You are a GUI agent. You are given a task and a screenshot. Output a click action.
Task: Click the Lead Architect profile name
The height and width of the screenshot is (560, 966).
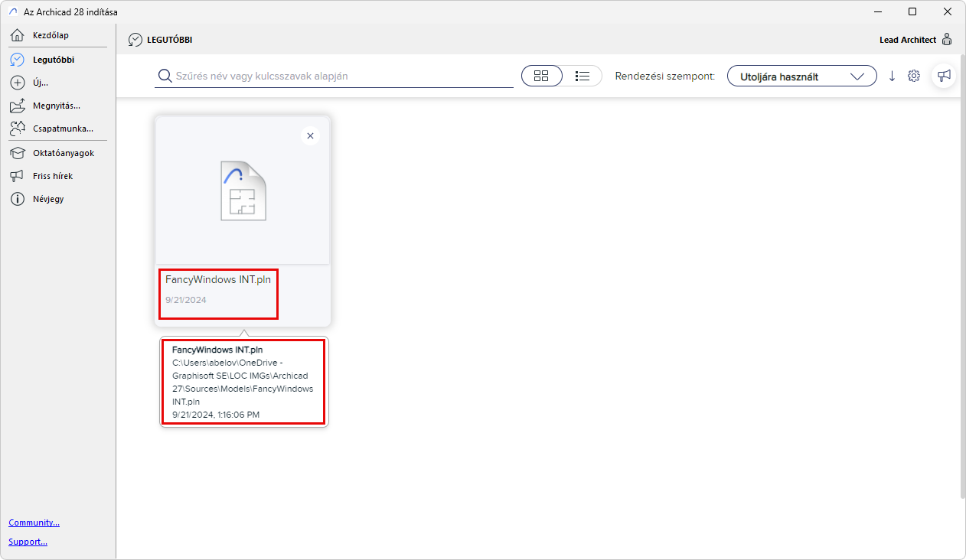(908, 40)
